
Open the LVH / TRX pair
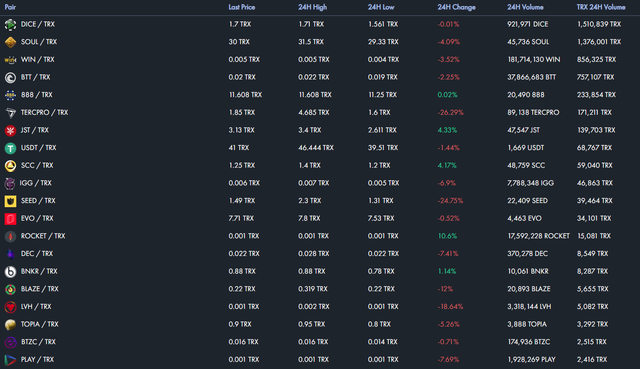(x=36, y=306)
